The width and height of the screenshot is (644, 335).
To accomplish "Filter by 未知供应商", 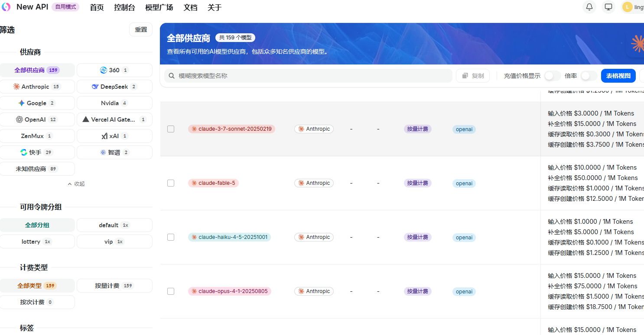I will tap(37, 169).
